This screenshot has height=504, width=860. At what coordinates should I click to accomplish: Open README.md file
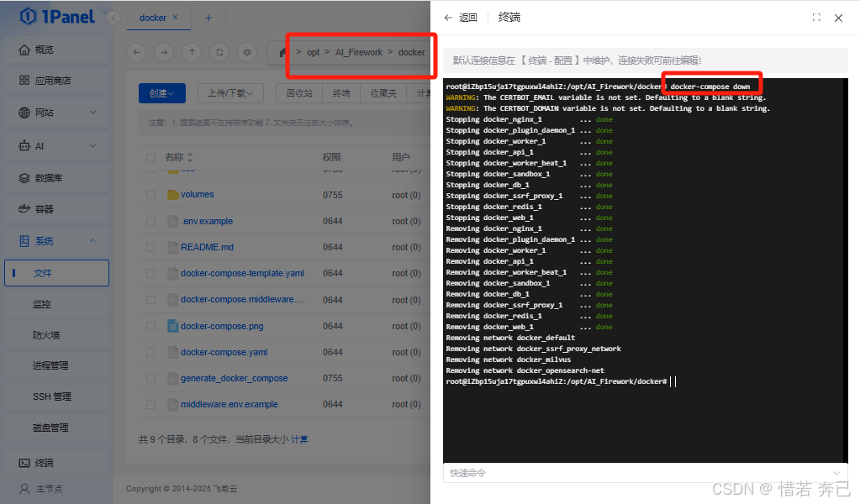click(x=208, y=247)
